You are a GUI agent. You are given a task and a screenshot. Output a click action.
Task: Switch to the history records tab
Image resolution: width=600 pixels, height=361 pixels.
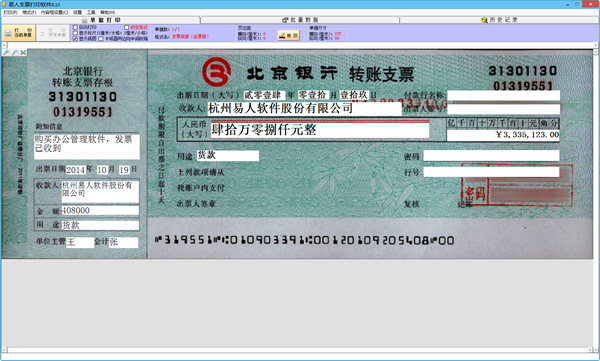(499, 20)
